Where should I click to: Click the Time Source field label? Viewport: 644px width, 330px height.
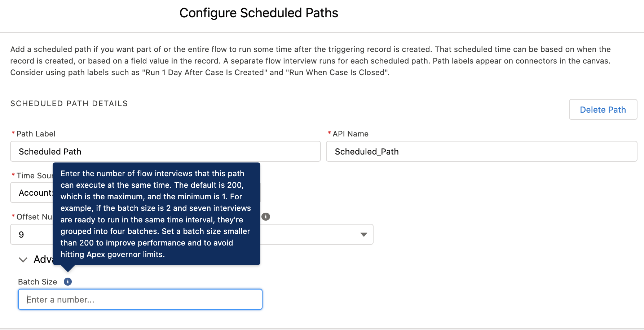[x=34, y=175]
